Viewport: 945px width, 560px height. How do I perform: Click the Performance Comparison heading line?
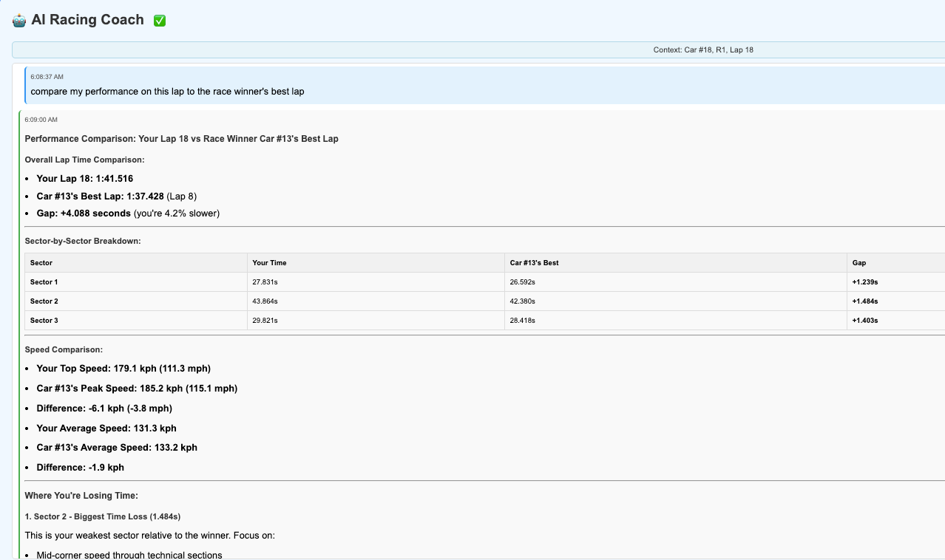point(181,139)
